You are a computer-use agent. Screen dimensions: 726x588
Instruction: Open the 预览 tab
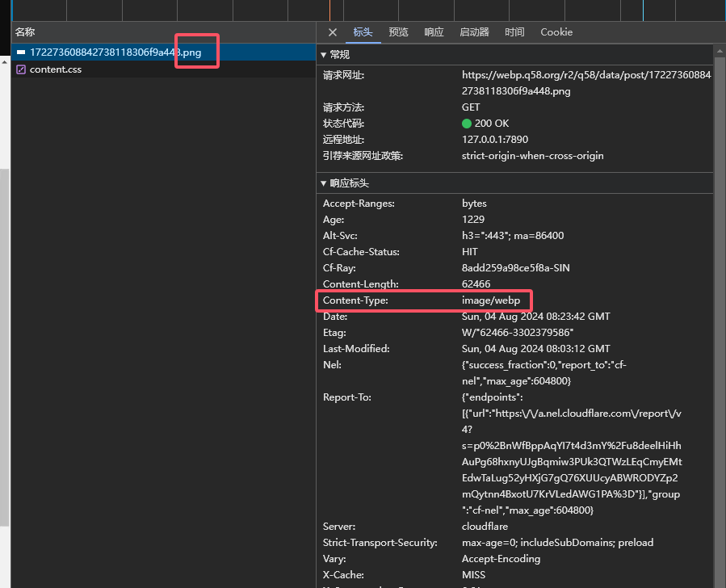click(x=398, y=32)
